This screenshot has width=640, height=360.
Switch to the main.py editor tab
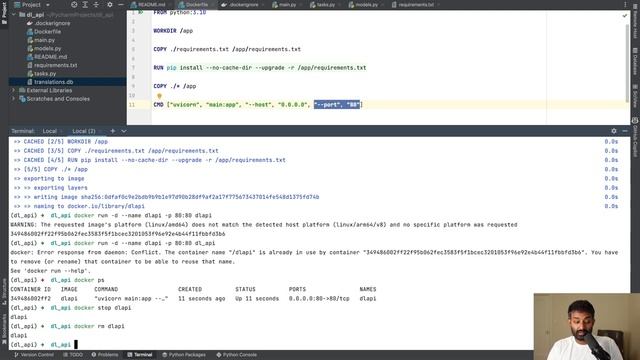(x=287, y=5)
